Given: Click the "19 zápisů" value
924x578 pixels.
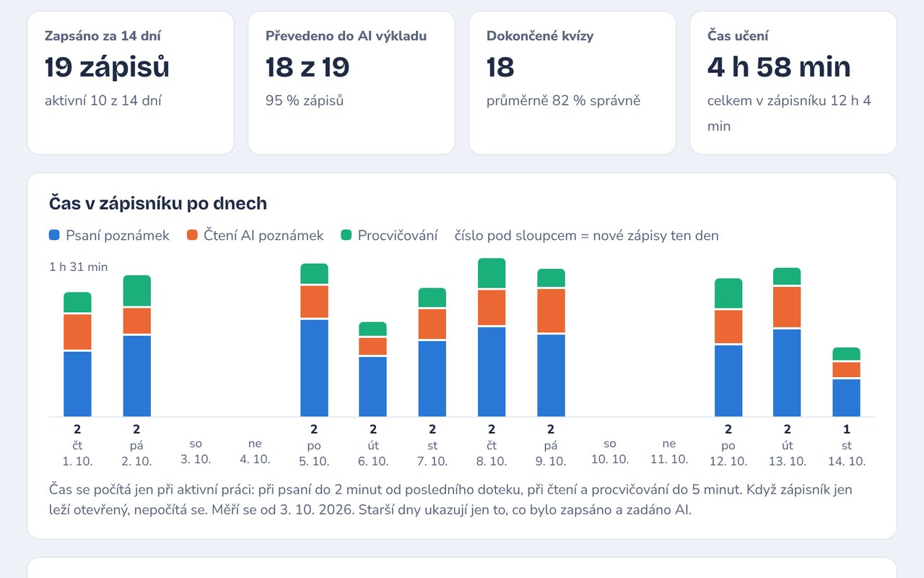Looking at the screenshot, I should click(107, 67).
